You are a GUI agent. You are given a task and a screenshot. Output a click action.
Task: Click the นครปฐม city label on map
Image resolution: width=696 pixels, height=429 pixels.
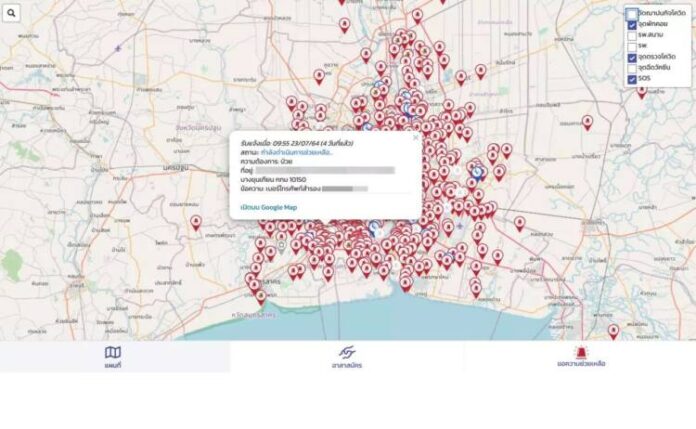(175, 167)
